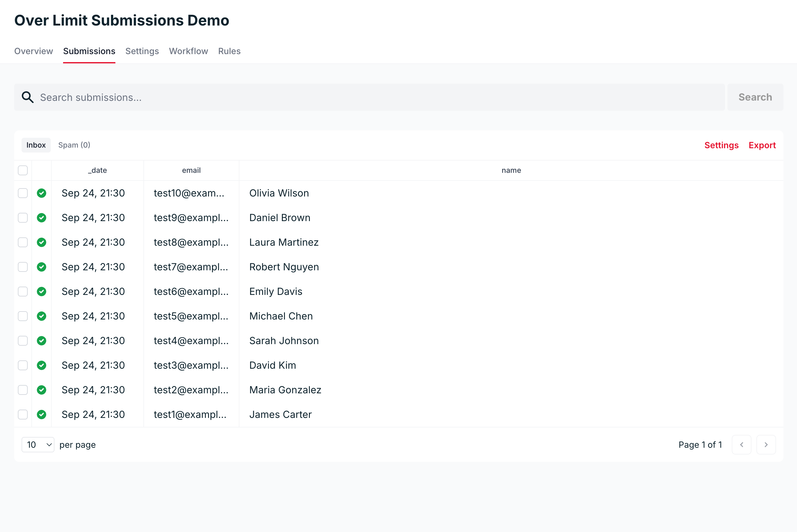
Task: Select the checkbox for Olivia Wilson's submission
Action: [23, 193]
